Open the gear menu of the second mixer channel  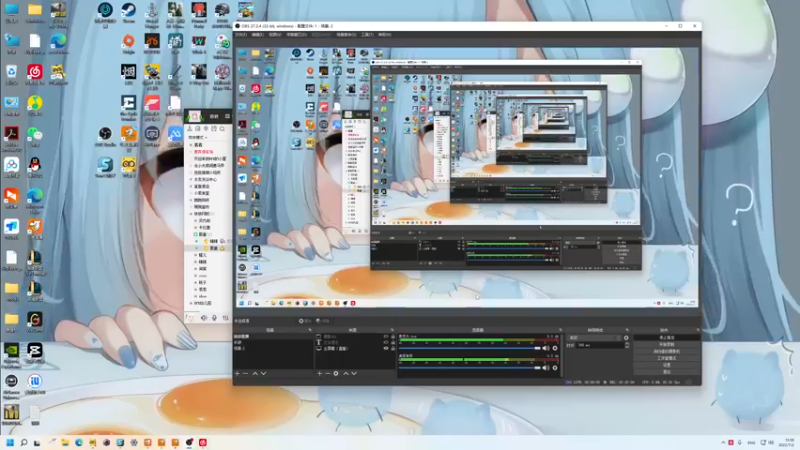pos(555,368)
